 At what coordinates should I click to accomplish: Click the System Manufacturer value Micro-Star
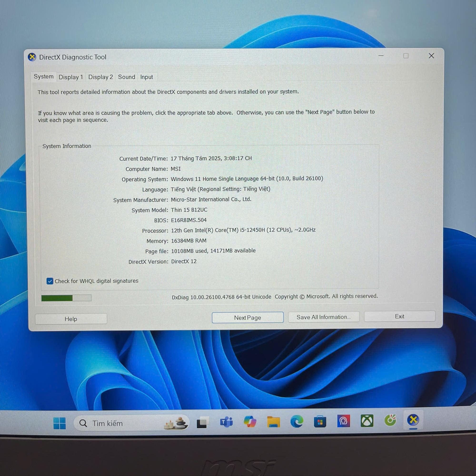(211, 199)
